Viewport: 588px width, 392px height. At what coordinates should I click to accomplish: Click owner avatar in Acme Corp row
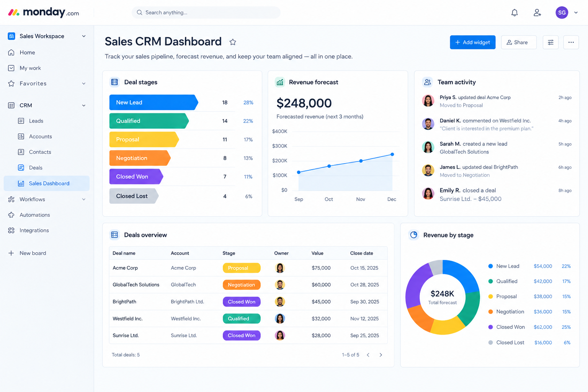pos(280,268)
